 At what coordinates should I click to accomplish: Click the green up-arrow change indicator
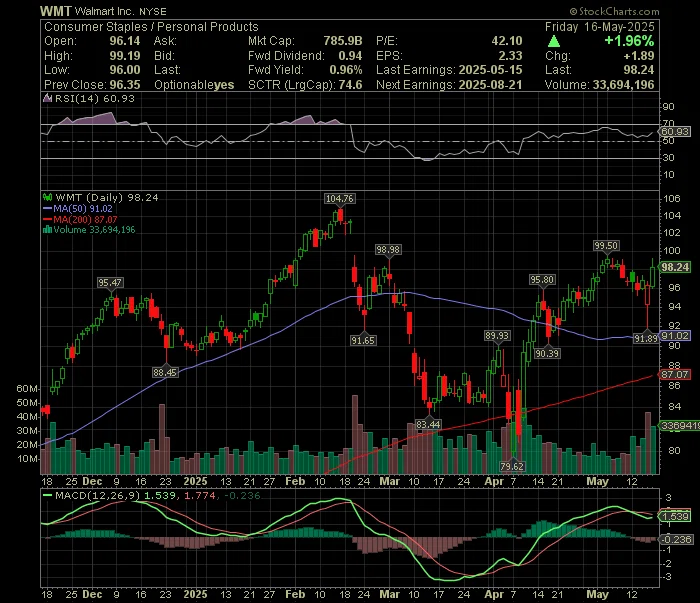pos(554,42)
